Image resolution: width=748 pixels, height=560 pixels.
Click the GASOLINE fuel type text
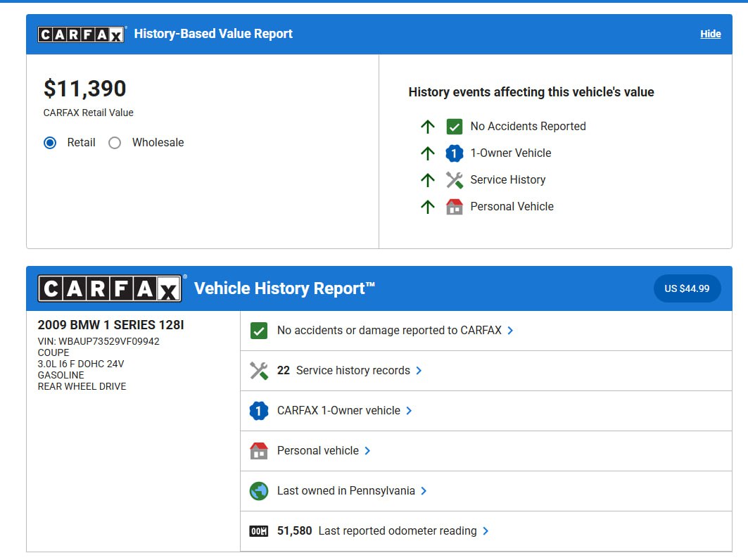[61, 376]
